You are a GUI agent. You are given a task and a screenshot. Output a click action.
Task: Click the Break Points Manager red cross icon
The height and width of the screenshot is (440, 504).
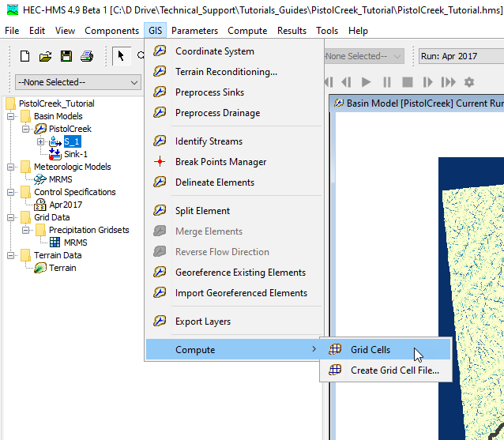[160, 162]
